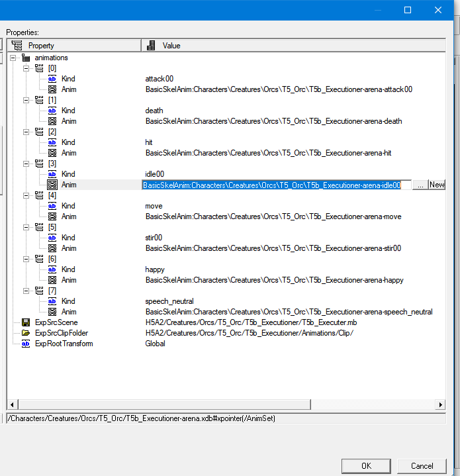Click the ExpSrcScene floppy disk icon

click(26, 322)
